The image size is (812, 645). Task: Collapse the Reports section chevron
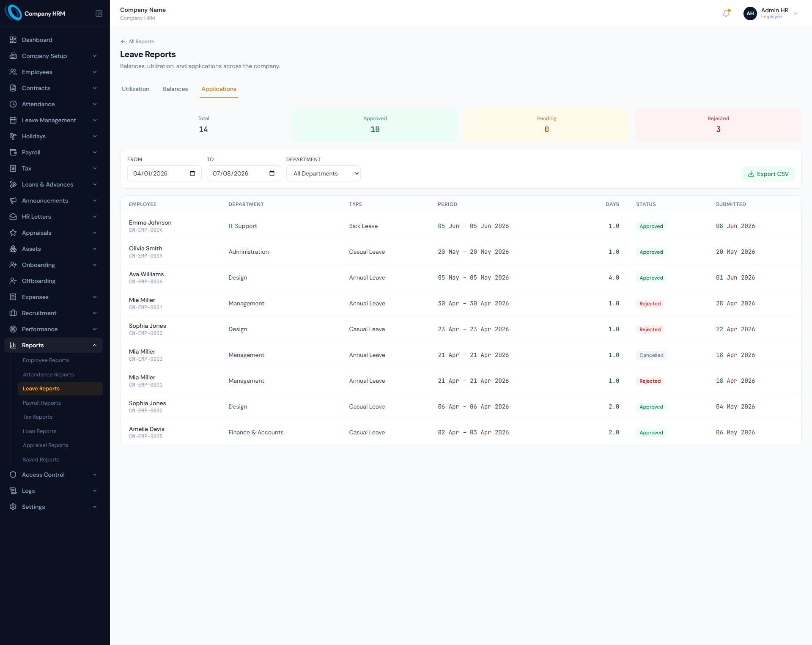(95, 345)
